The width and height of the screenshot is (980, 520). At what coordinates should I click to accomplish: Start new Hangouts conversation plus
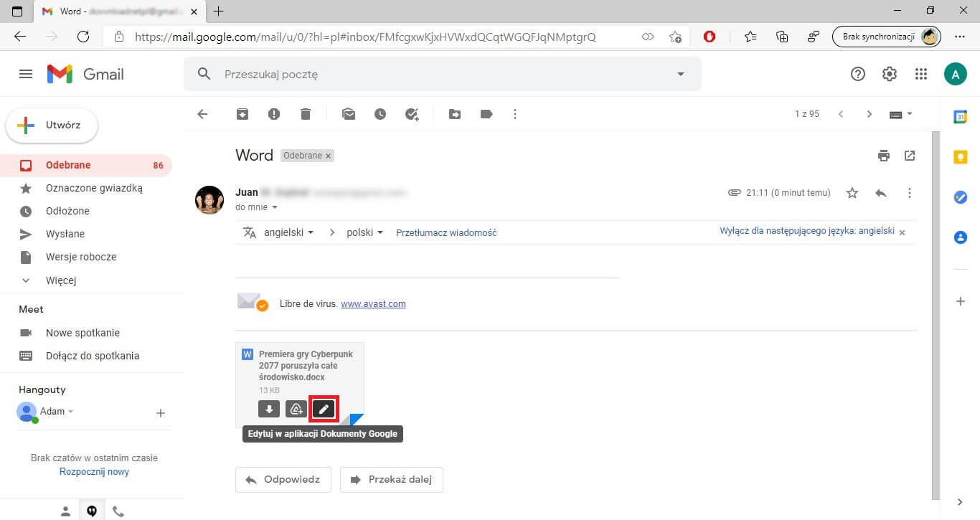(161, 413)
